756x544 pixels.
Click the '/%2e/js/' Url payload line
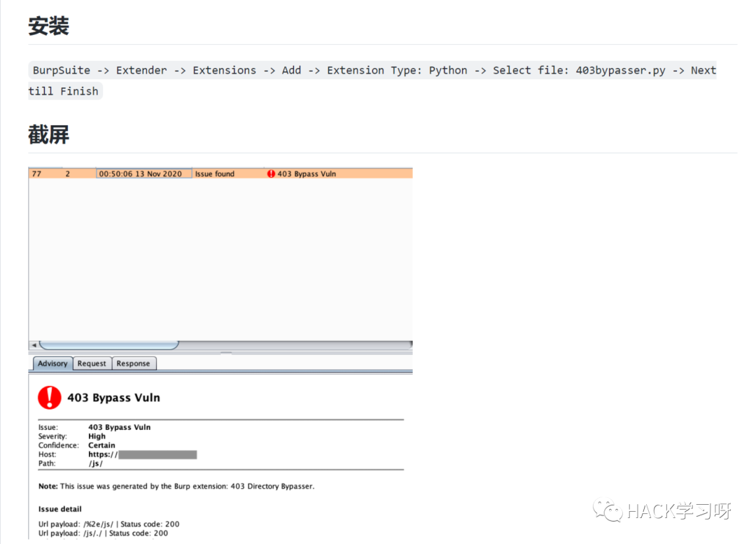pyautogui.click(x=109, y=524)
